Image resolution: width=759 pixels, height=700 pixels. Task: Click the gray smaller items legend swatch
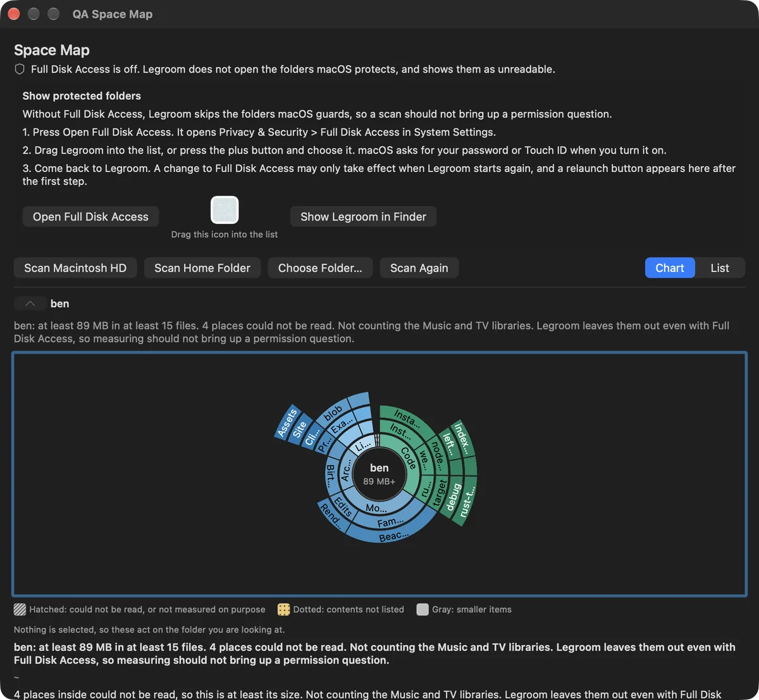click(423, 610)
